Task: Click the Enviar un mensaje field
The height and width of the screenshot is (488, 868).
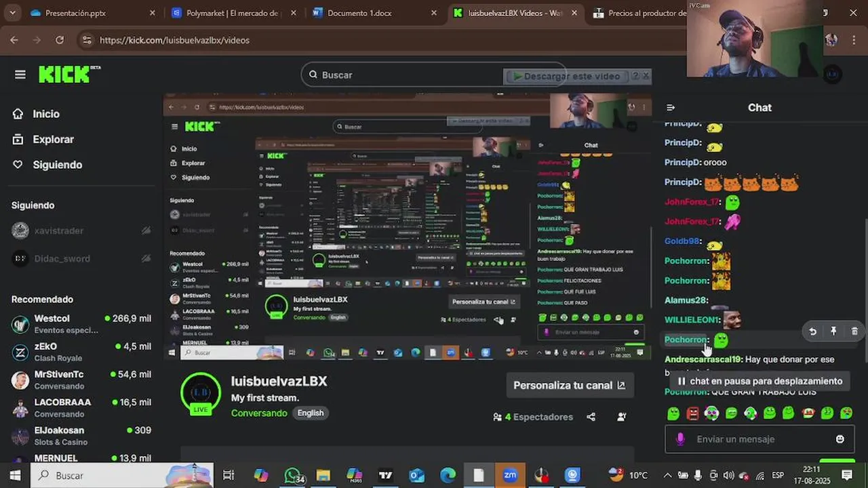Action: [759, 439]
